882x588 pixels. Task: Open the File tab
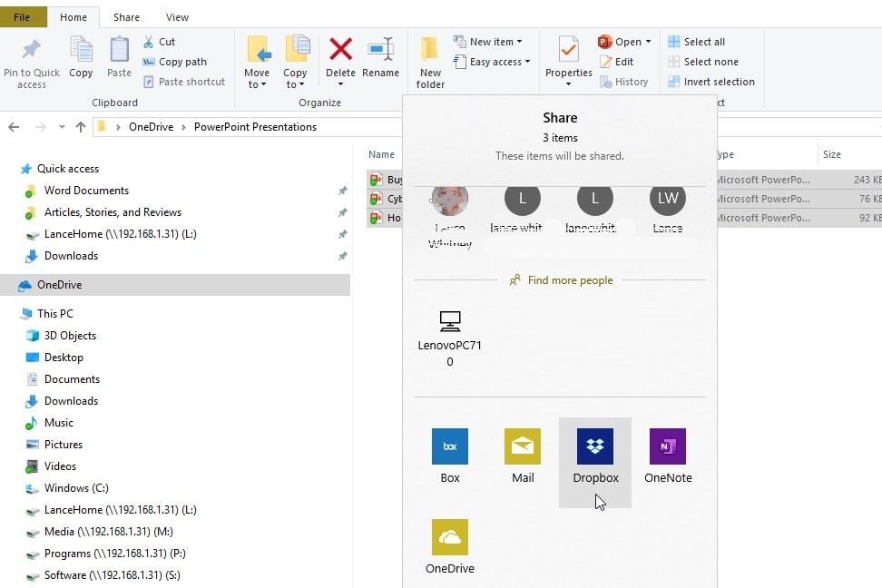click(x=22, y=17)
